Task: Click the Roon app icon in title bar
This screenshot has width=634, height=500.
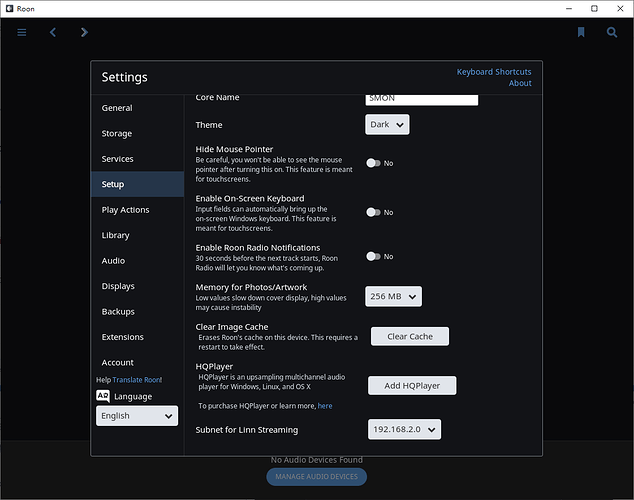Action: 9,8
